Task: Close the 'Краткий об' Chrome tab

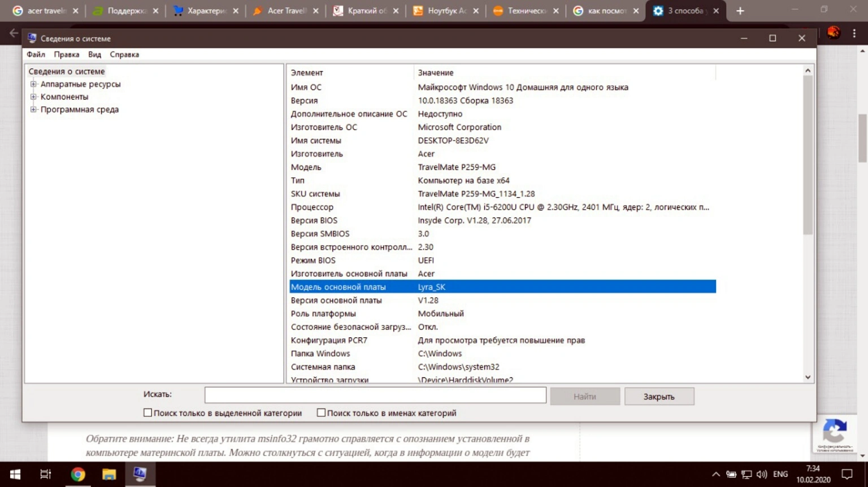Action: [396, 11]
